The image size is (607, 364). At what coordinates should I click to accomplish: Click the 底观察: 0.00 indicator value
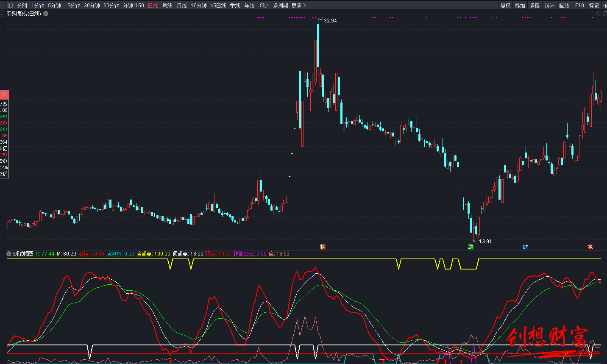pos(120,254)
